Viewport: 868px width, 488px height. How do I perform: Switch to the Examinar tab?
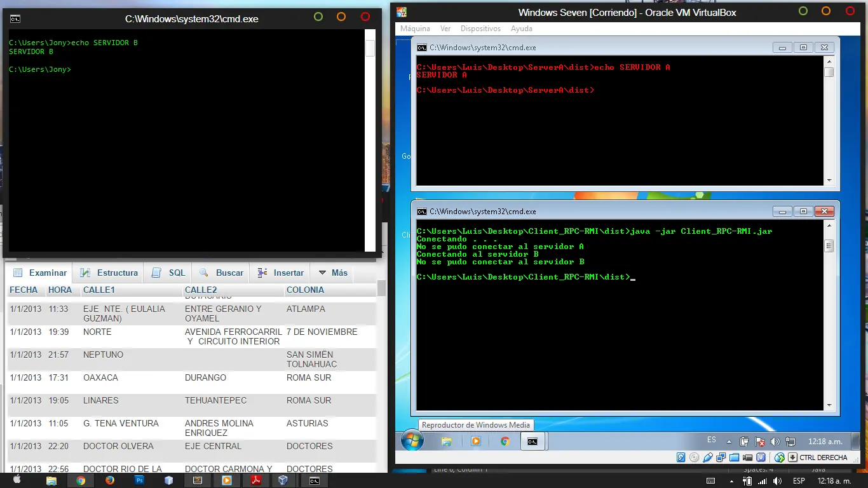pyautogui.click(x=40, y=273)
